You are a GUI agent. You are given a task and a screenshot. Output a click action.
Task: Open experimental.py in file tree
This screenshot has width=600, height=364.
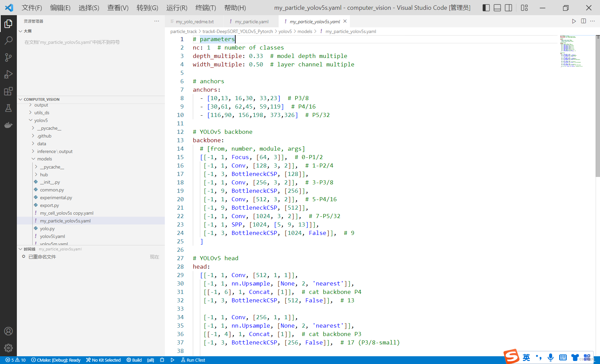pyautogui.click(x=56, y=198)
